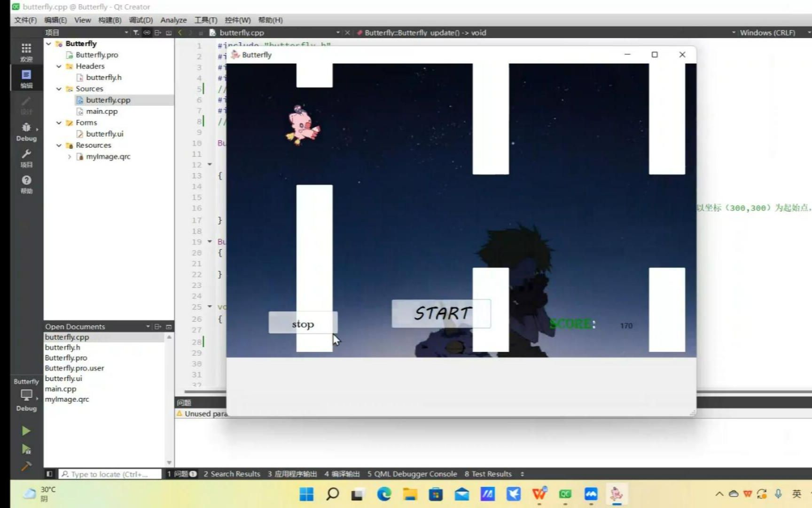Open Microsoft Edge from the taskbar
This screenshot has height=508, width=812.
(x=384, y=494)
